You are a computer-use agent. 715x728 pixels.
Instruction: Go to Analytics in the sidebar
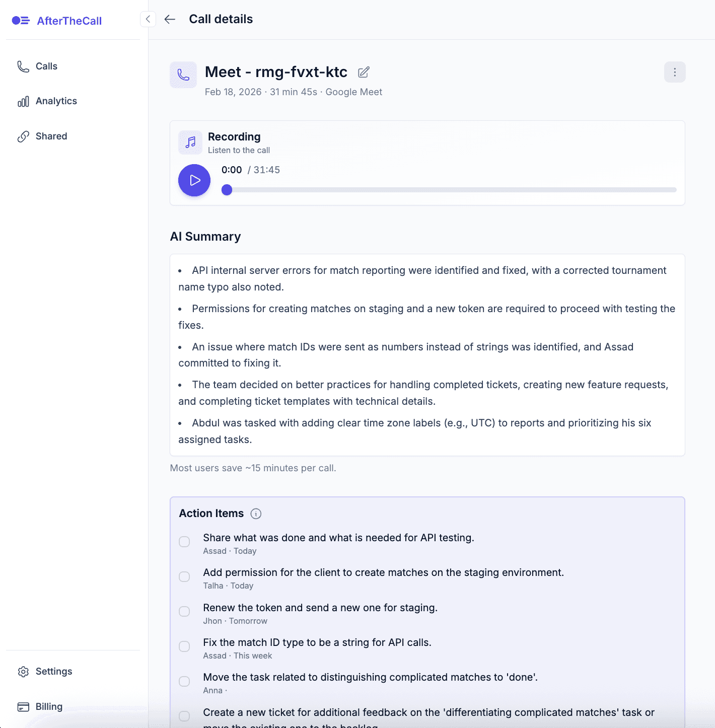coord(56,101)
